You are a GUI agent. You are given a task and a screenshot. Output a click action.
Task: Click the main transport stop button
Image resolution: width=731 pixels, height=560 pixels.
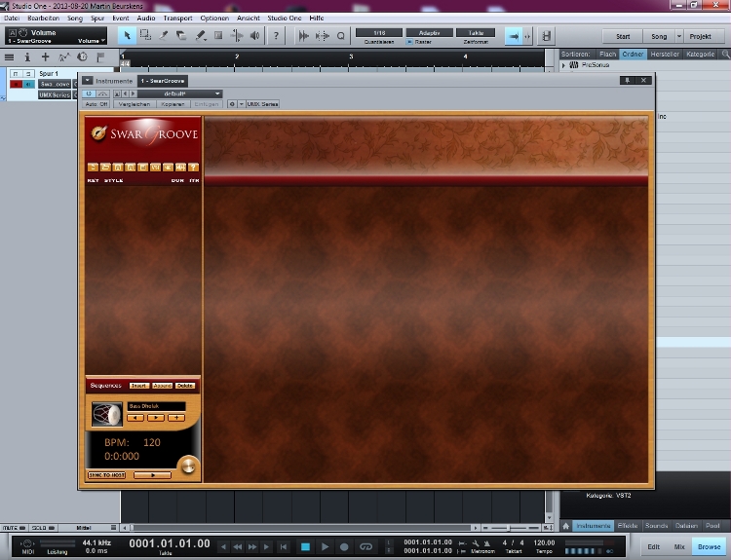coord(305,546)
